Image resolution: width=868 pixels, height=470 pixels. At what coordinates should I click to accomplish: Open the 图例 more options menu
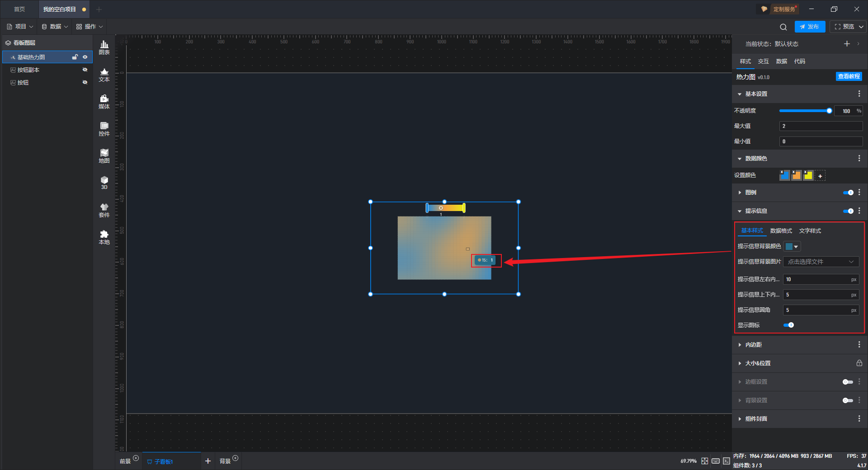tap(859, 192)
